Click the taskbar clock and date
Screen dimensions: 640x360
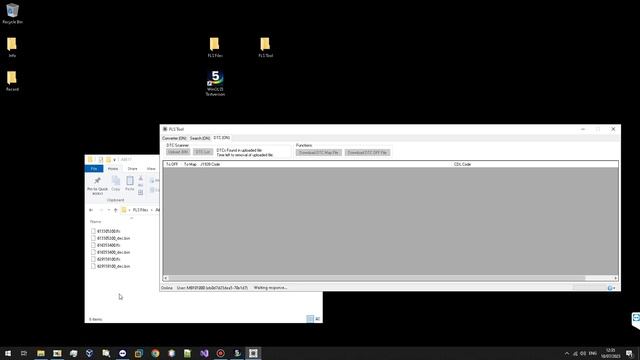(x=611, y=353)
